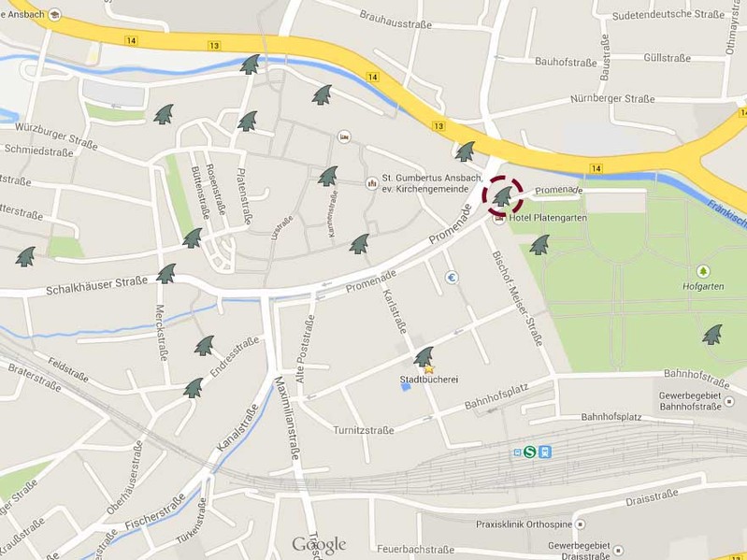Click the Gewerbegebiet Bahnhofstraße place marker
The width and height of the screenshot is (747, 560).
(x=729, y=402)
